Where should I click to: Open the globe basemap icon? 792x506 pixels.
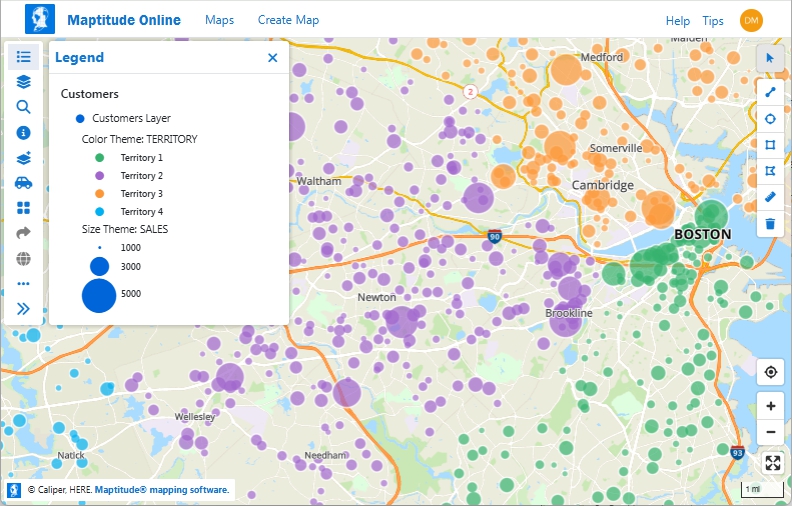point(24,259)
